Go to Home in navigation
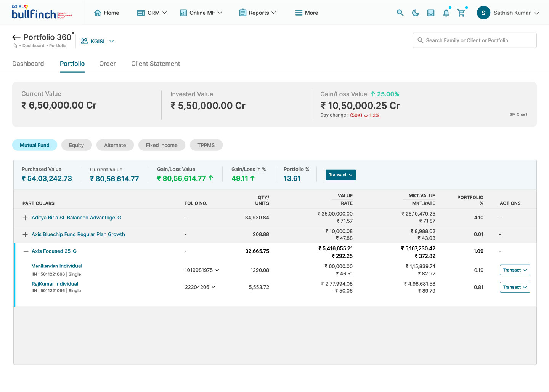549x392 pixels. (106, 13)
